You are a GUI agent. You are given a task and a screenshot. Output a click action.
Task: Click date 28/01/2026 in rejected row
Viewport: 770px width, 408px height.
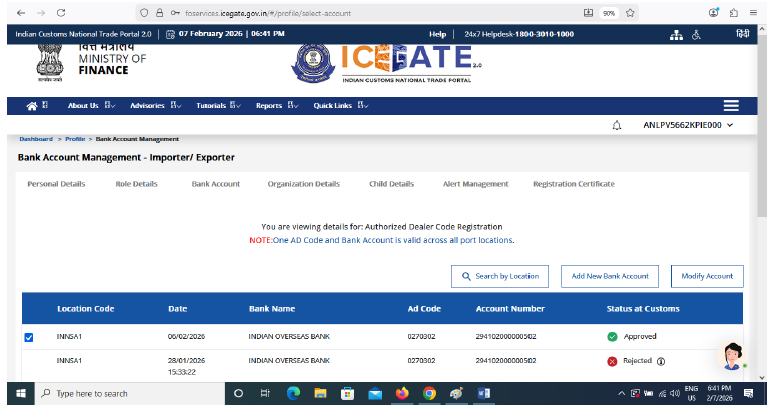[x=187, y=361]
